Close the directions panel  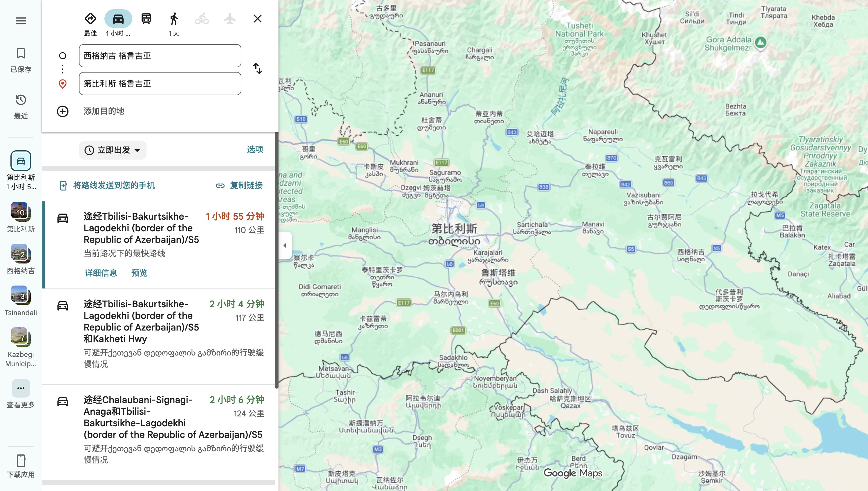point(258,19)
